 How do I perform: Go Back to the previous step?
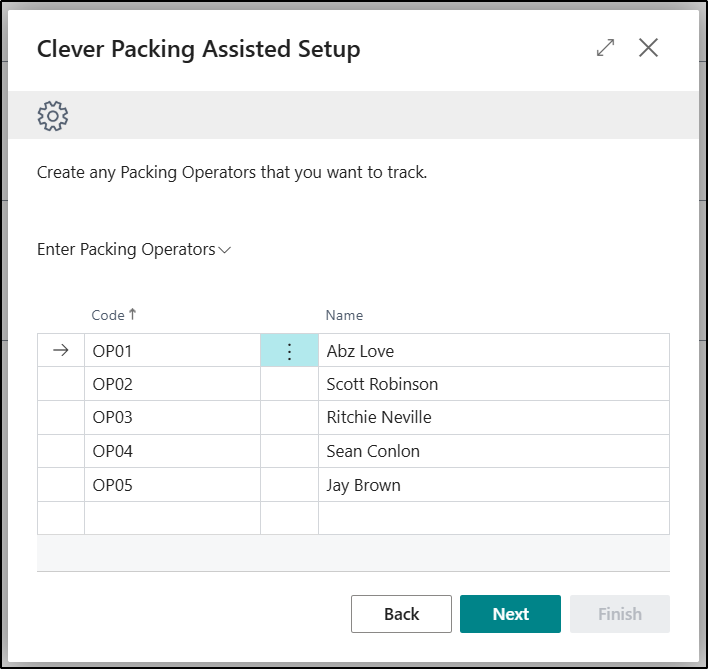401,614
